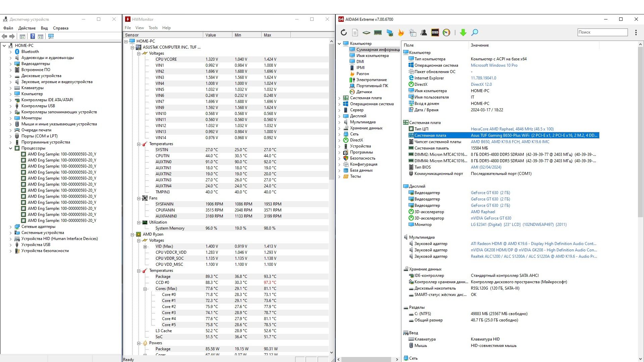Image resolution: width=644 pixels, height=362 pixels.
Task: Click the Fans node icon in HWMonitor
Action: tap(145, 198)
